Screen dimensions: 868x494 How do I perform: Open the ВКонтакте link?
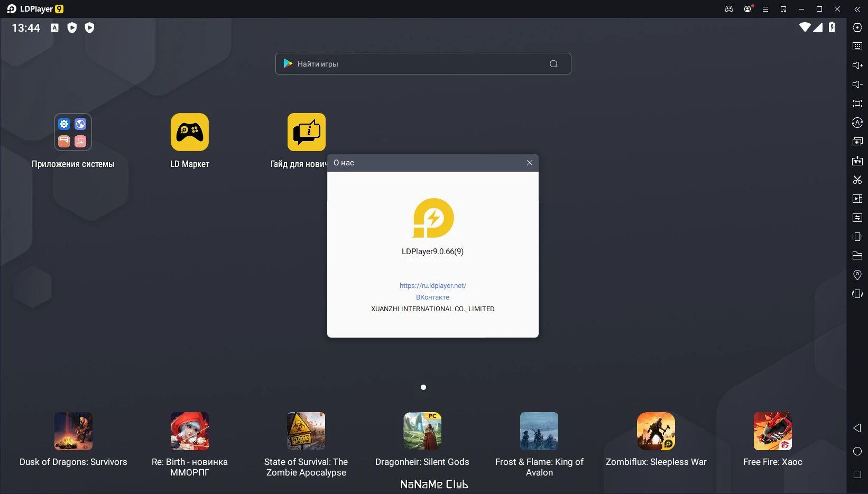433,297
